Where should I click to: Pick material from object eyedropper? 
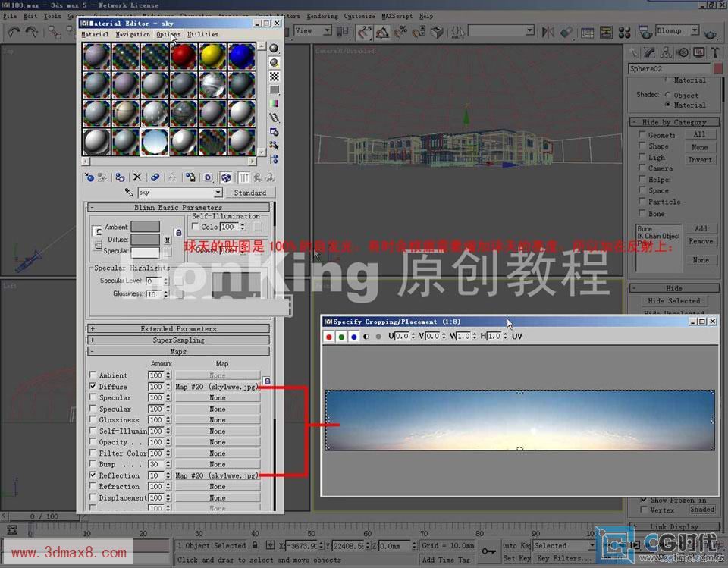click(129, 193)
